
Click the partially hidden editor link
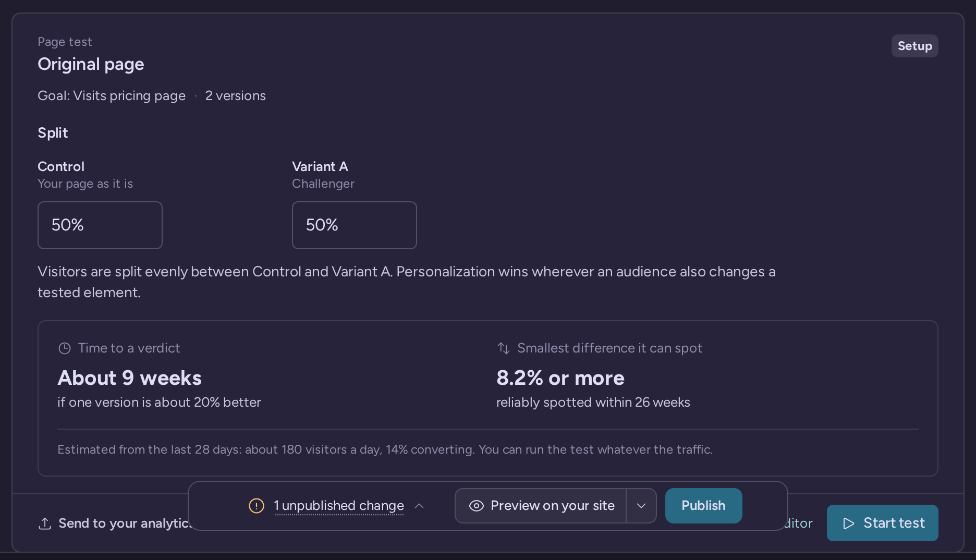point(800,524)
